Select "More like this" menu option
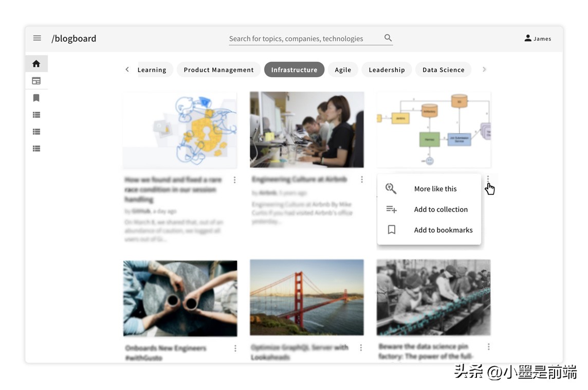588x390 pixels. [435, 189]
